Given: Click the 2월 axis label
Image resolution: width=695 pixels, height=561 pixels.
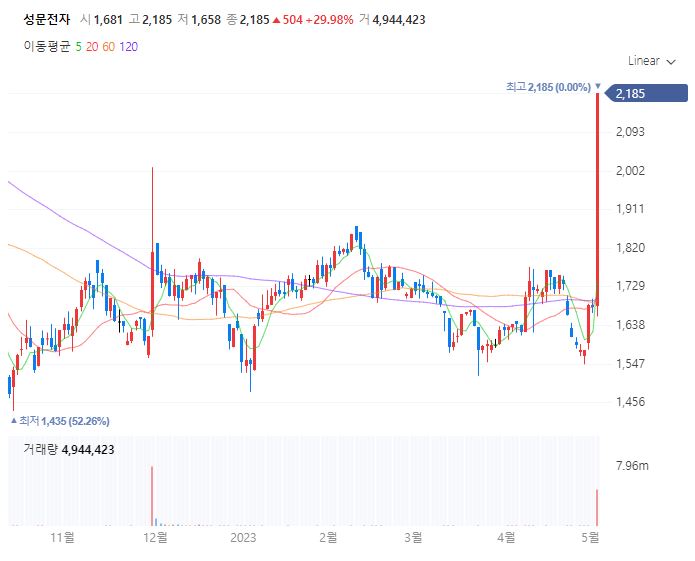Looking at the screenshot, I should coord(328,538).
